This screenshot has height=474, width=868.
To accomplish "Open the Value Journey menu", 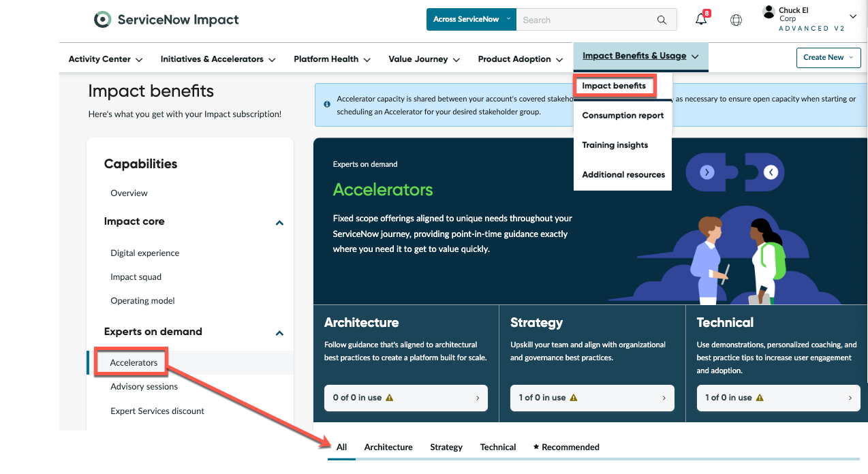I will click(424, 59).
